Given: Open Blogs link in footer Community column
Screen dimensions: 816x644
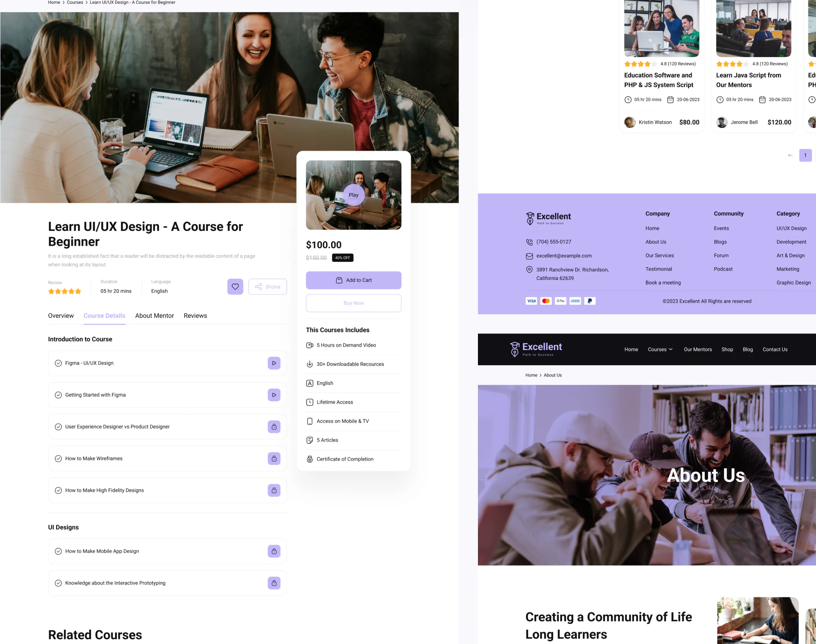Looking at the screenshot, I should [x=720, y=242].
